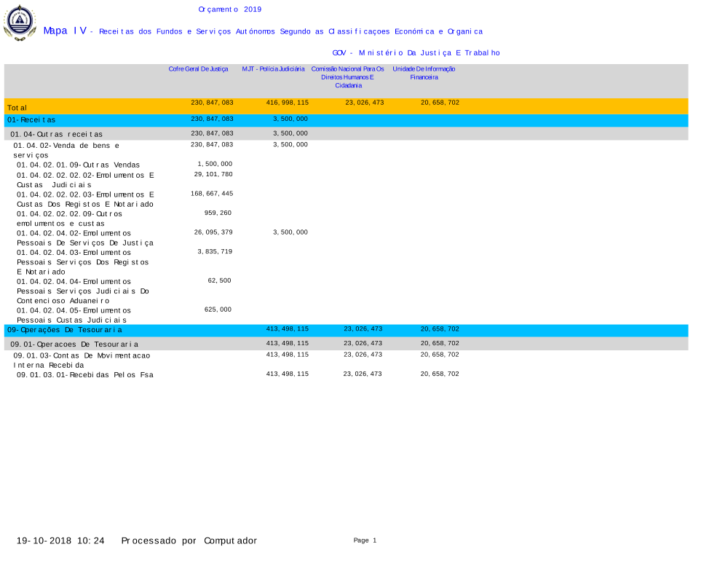Select the "01.04.02.01.09-Outras Vendas" line item

pos(78,165)
